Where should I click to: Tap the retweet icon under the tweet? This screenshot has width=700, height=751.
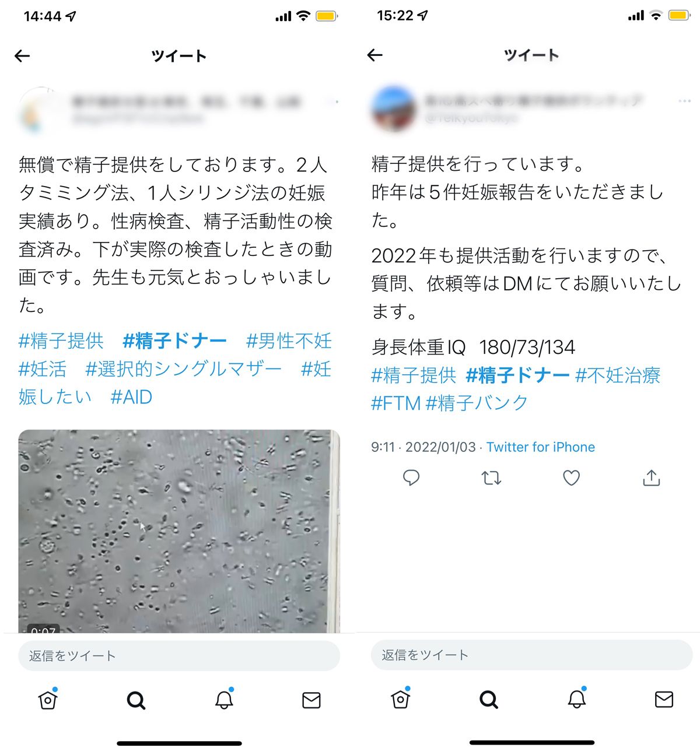[491, 478]
